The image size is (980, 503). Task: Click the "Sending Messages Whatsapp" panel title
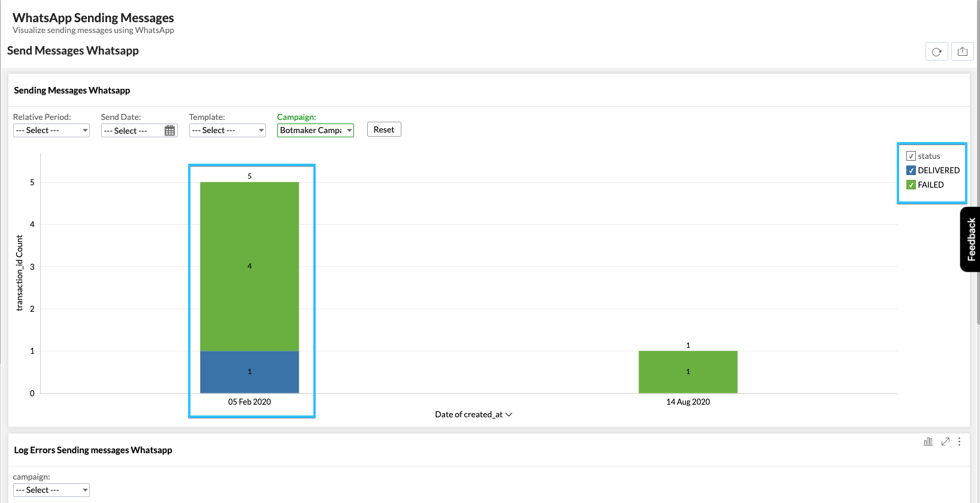(72, 91)
